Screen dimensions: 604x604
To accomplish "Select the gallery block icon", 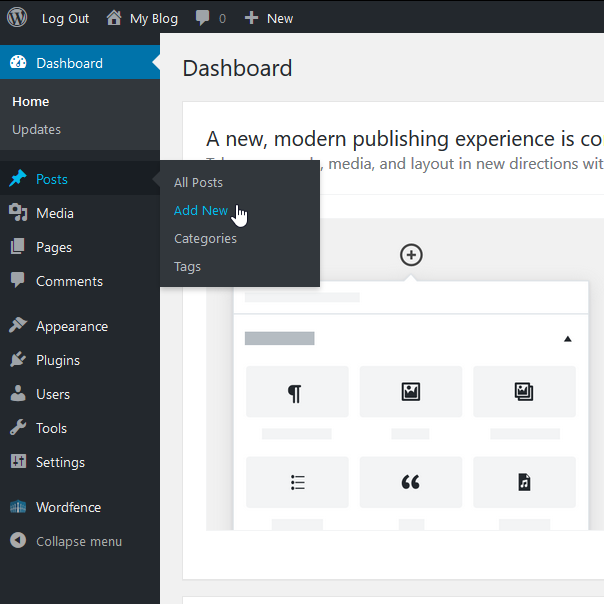I will tap(524, 392).
